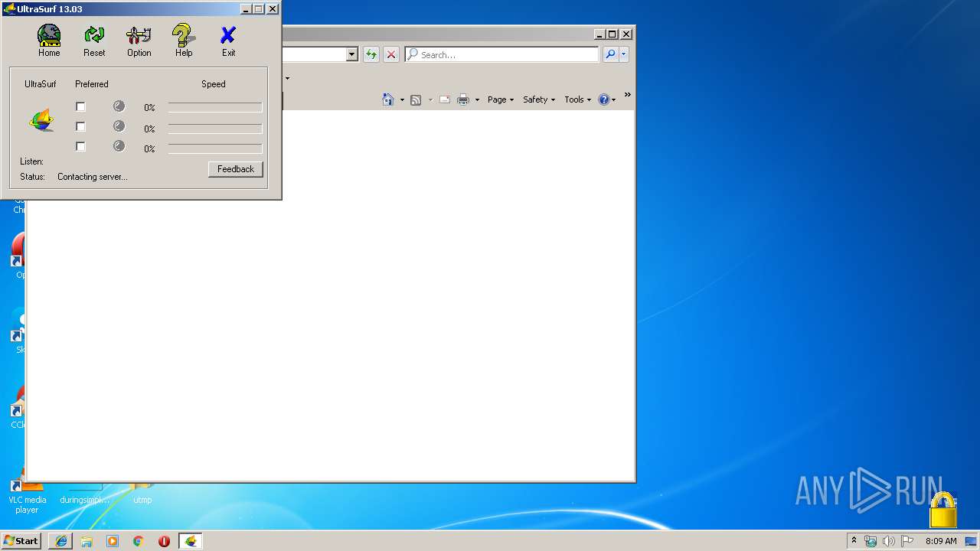Viewport: 980px width, 551px height.
Task: Expand the Internet Explorer address bar dropdown
Action: [x=352, y=54]
